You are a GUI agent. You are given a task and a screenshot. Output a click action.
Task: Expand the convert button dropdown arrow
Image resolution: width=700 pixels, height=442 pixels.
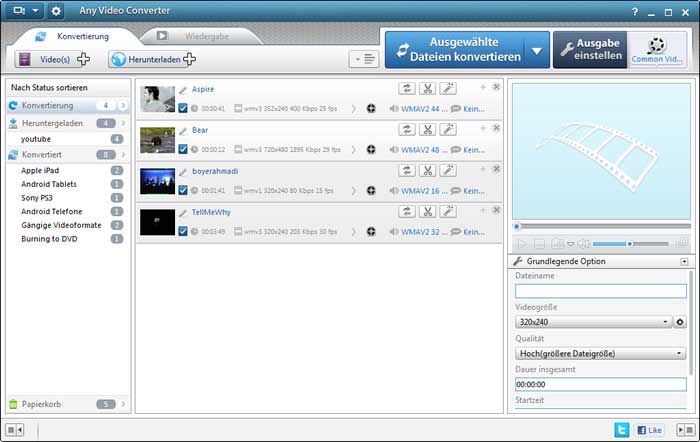537,50
